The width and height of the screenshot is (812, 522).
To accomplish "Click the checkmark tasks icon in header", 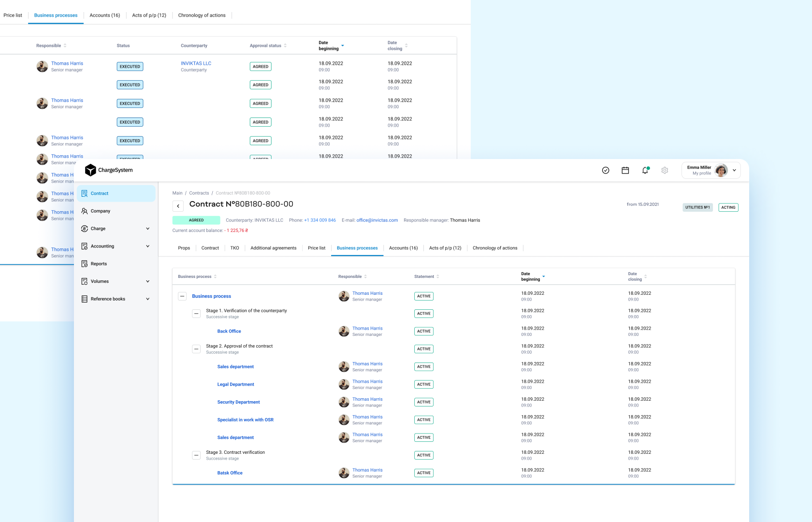I will (606, 170).
